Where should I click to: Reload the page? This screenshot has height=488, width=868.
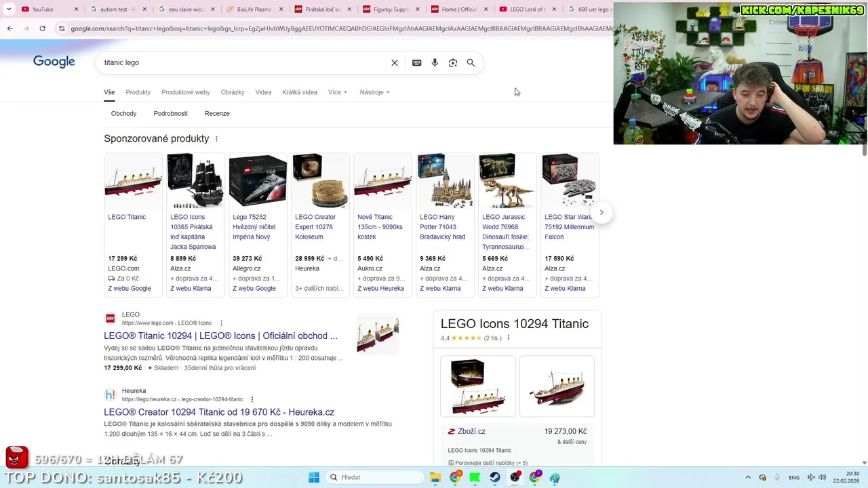click(x=42, y=28)
